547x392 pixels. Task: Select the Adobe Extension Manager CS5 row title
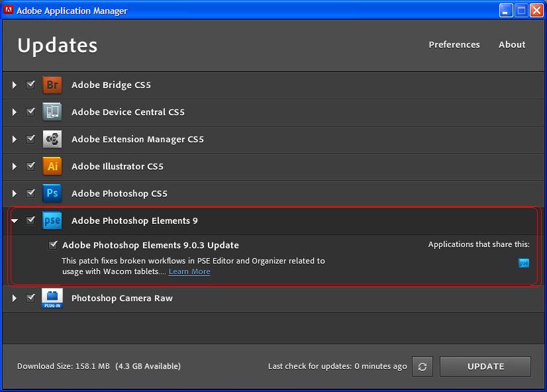point(138,139)
